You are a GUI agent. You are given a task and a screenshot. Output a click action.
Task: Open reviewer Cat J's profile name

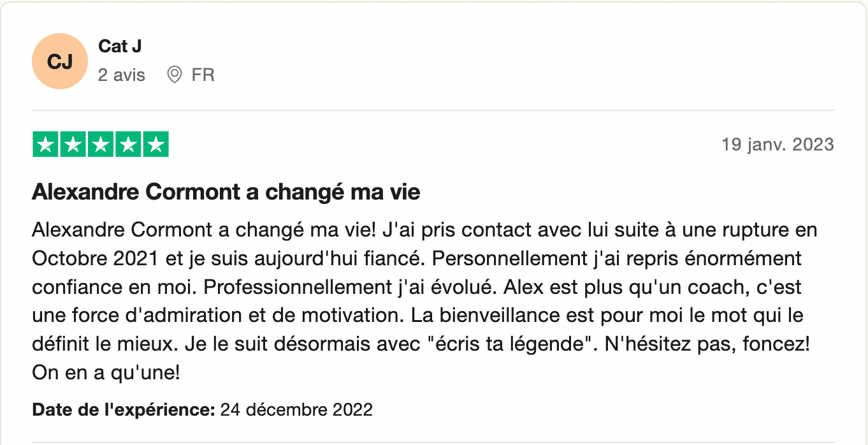pyautogui.click(x=120, y=46)
